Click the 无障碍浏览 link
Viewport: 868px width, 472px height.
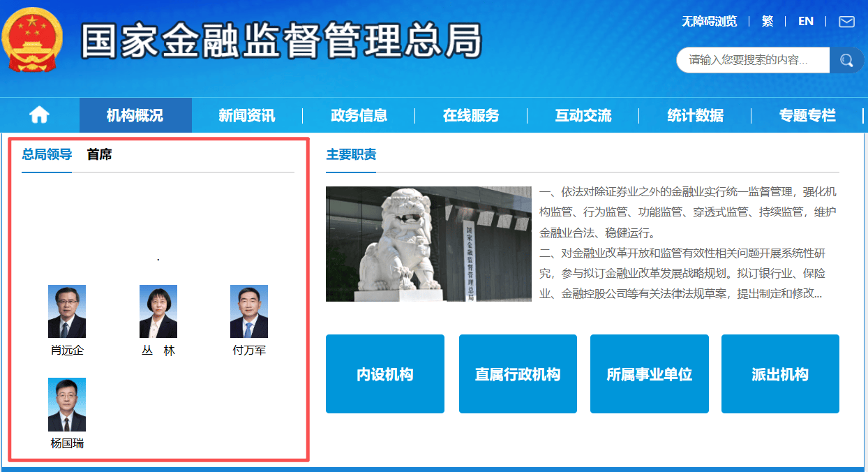click(709, 22)
